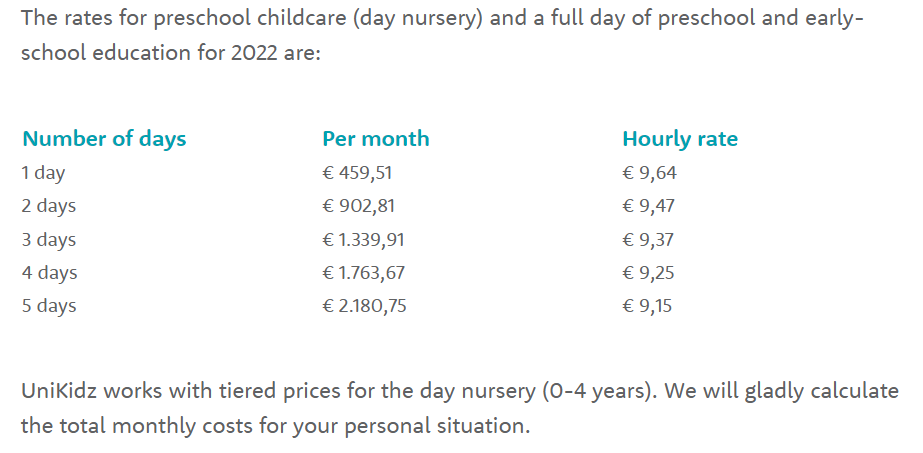This screenshot has width=923, height=453.
Task: Click the € 9,25 hourly rate
Action: pyautogui.click(x=648, y=272)
